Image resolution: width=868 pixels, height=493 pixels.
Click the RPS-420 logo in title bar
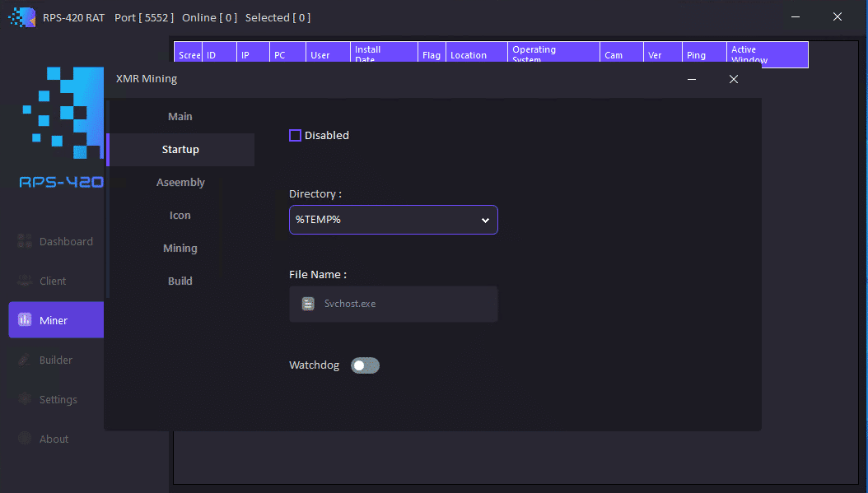(x=22, y=17)
